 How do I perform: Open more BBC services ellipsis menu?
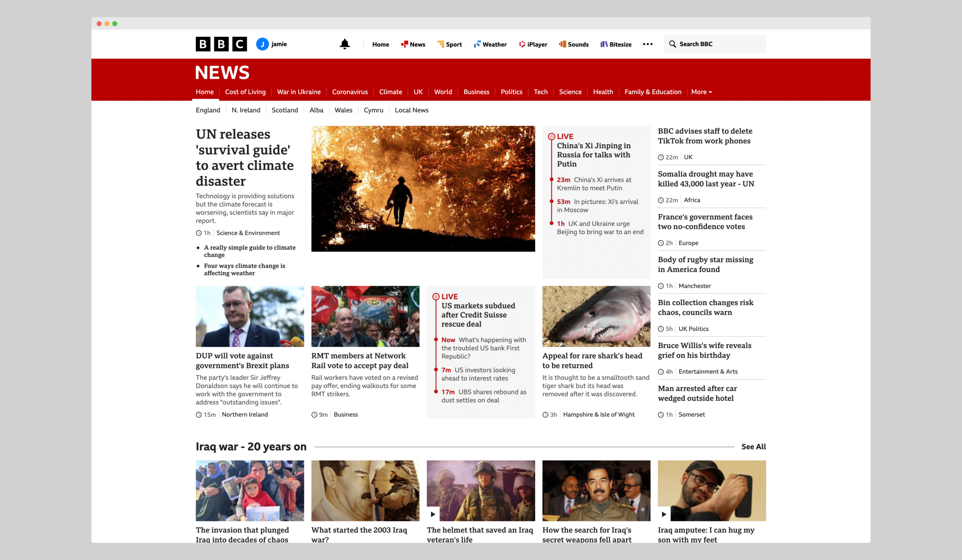click(x=647, y=44)
